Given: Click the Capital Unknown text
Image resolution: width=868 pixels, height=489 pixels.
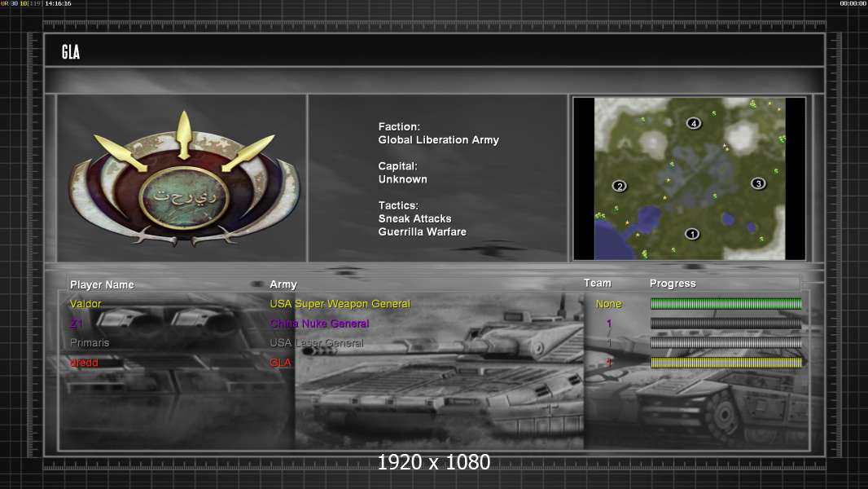Looking at the screenshot, I should [x=402, y=173].
